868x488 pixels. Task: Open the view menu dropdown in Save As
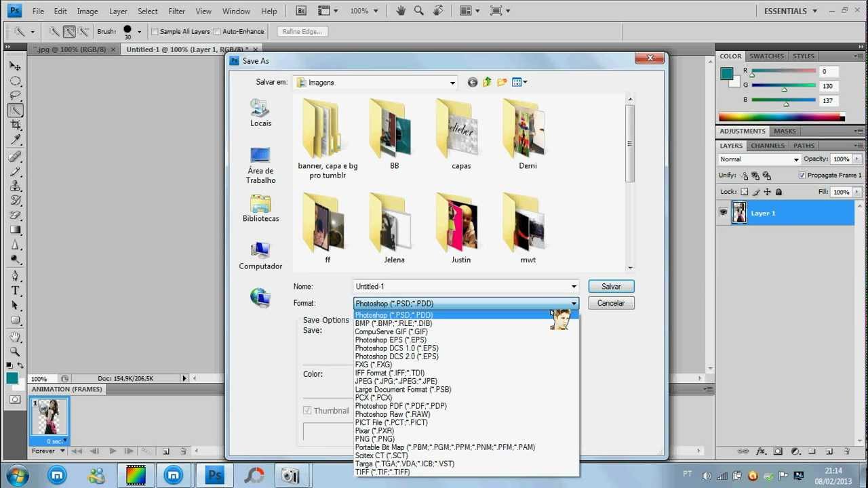(520, 82)
